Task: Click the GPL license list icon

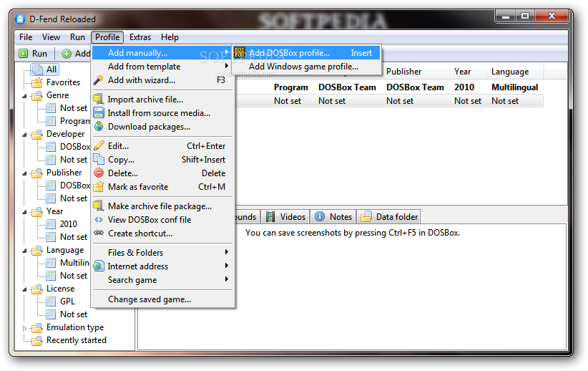Action: pos(51,302)
